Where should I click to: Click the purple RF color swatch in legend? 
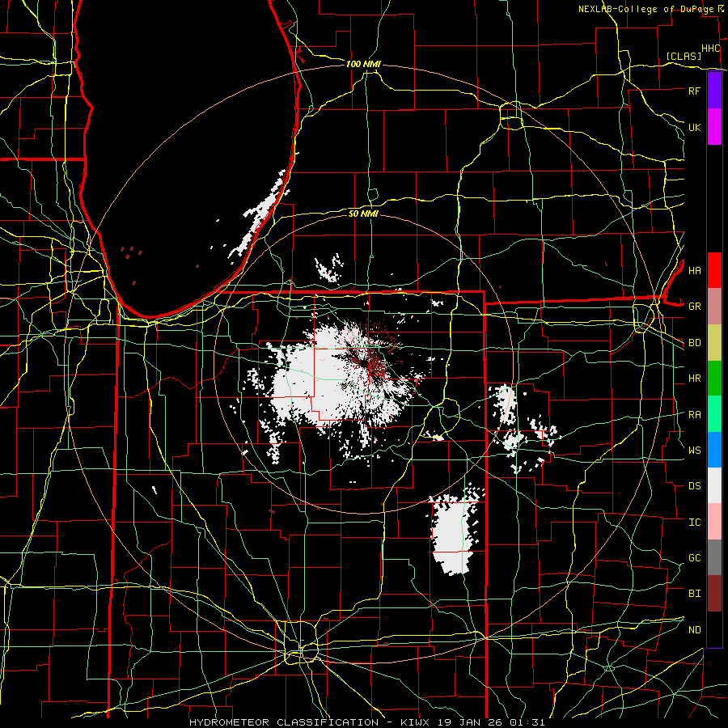[x=714, y=91]
